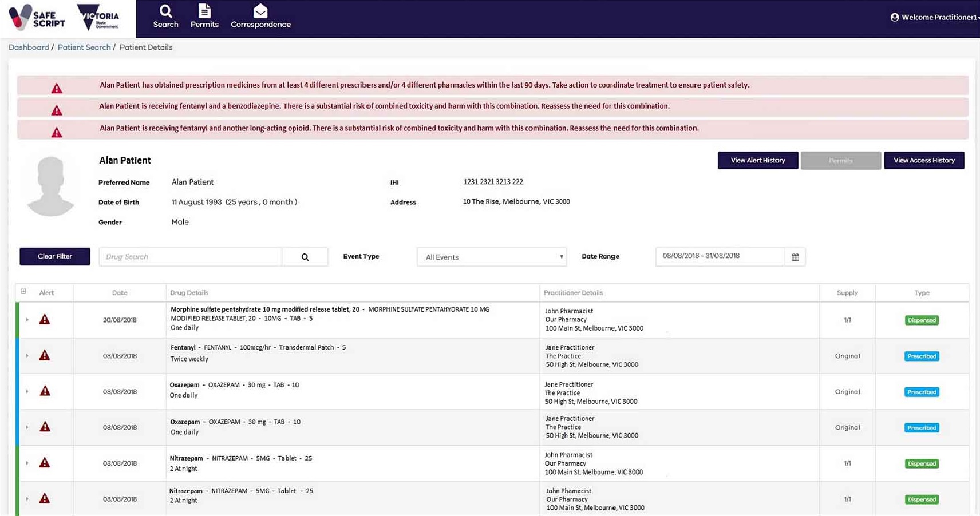
Task: Click warning icon for fentanyl and benzodiazepine alert
Action: (x=57, y=110)
